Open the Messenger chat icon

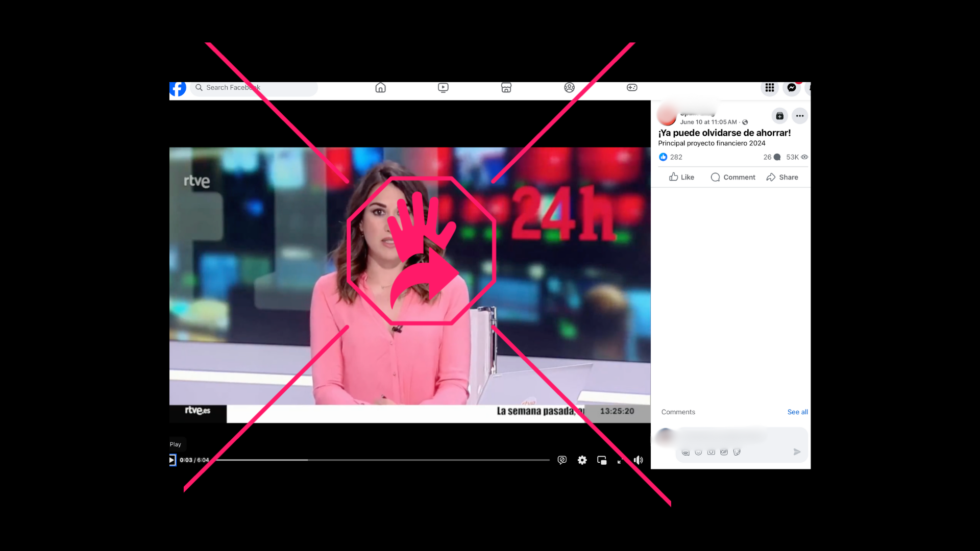pos(791,88)
